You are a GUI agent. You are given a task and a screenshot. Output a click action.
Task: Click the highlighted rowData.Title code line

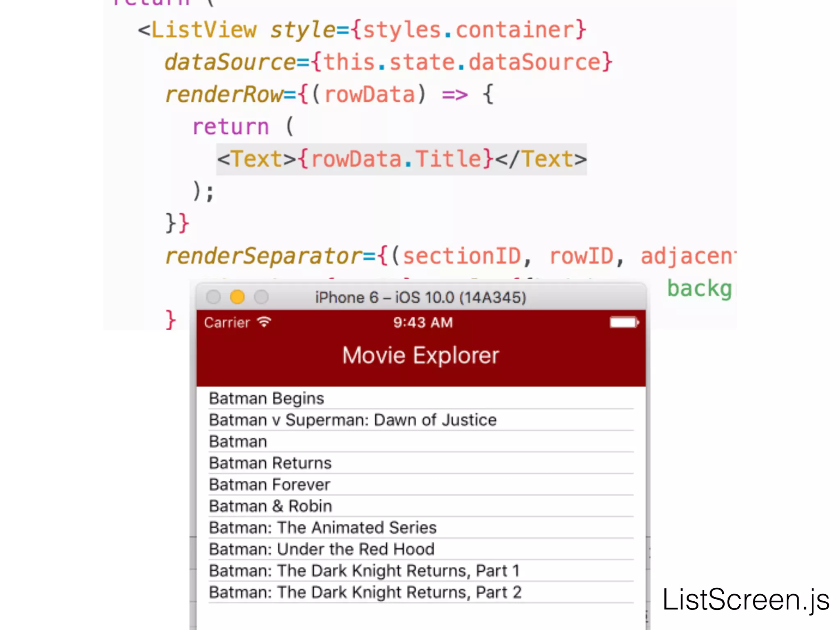point(402,159)
